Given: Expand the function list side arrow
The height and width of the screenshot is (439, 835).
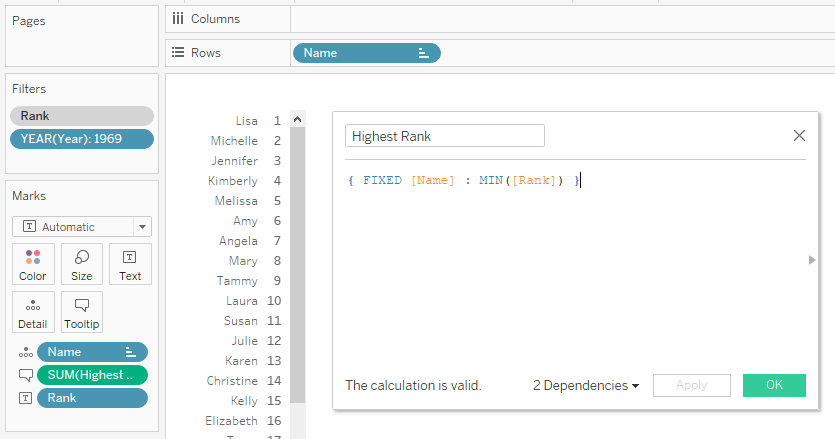Looking at the screenshot, I should click(x=812, y=260).
